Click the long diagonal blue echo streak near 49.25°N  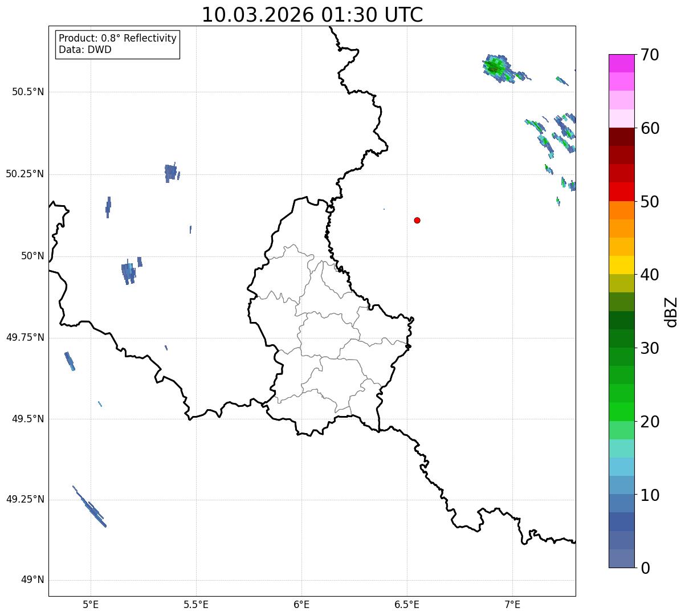click(x=89, y=507)
